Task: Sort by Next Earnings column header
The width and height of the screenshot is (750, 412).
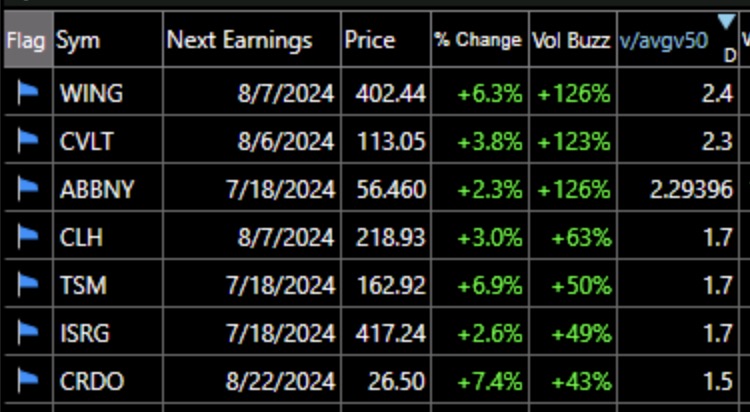Action: [x=239, y=40]
